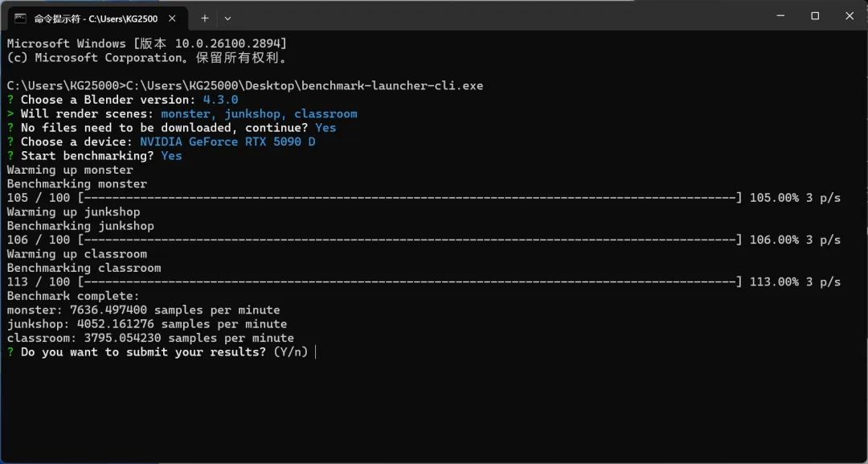The width and height of the screenshot is (868, 464).
Task: Click the benchmark-launcher-cli.exe command text
Action: click(392, 85)
